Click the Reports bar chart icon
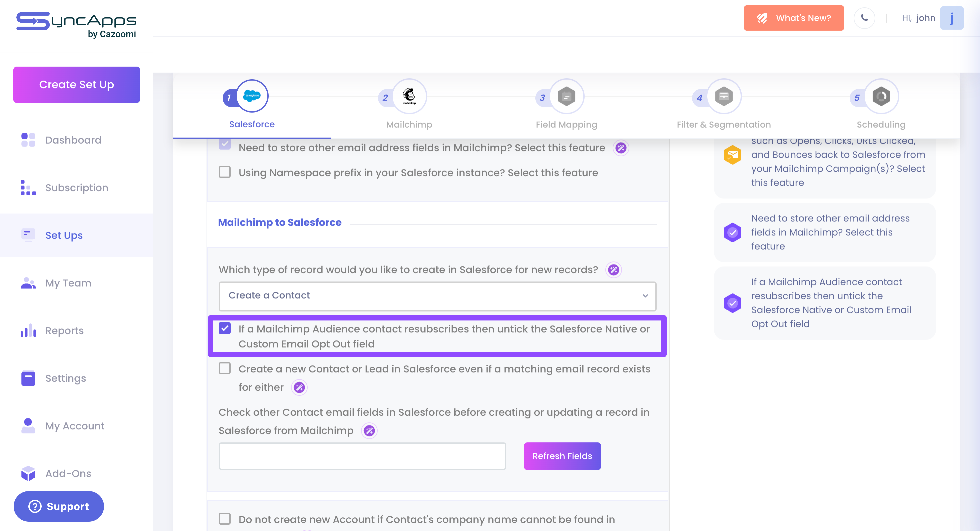Viewport: 980px width, 531px height. pyautogui.click(x=28, y=331)
